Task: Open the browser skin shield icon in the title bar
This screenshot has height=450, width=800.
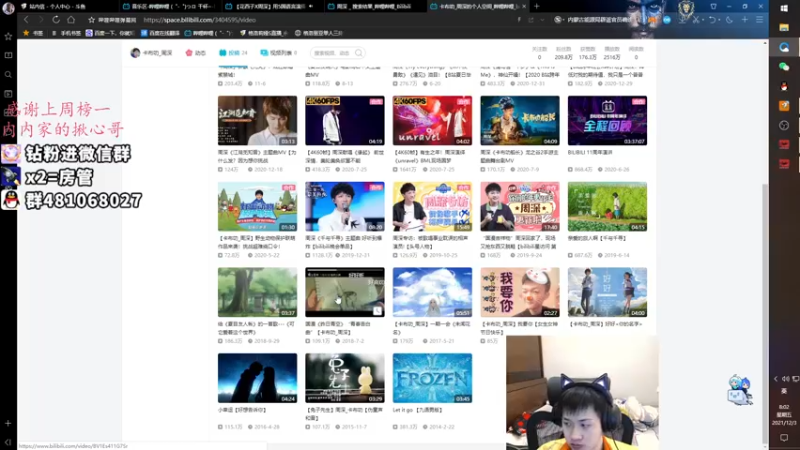Action: (x=713, y=6)
